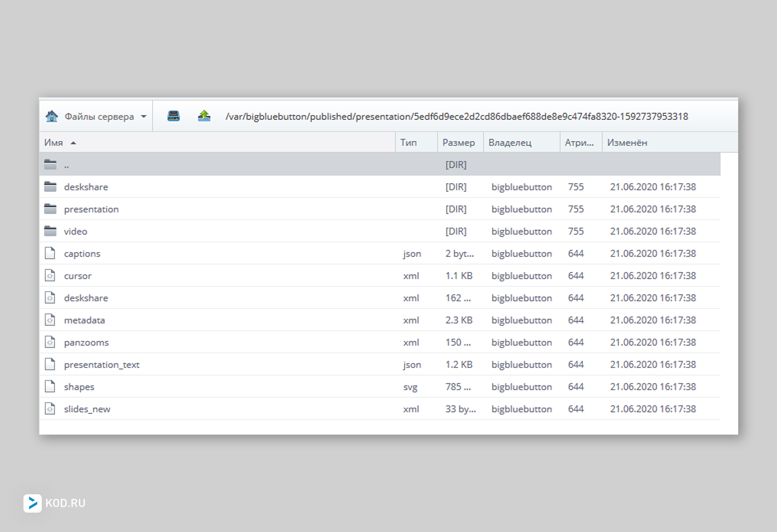Click the Владелец column header
The height and width of the screenshot is (532, 777).
510,142
